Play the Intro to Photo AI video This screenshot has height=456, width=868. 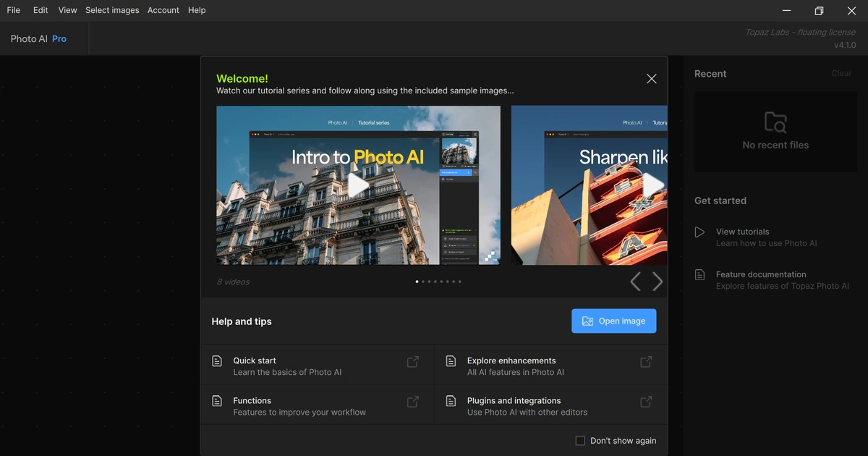358,185
